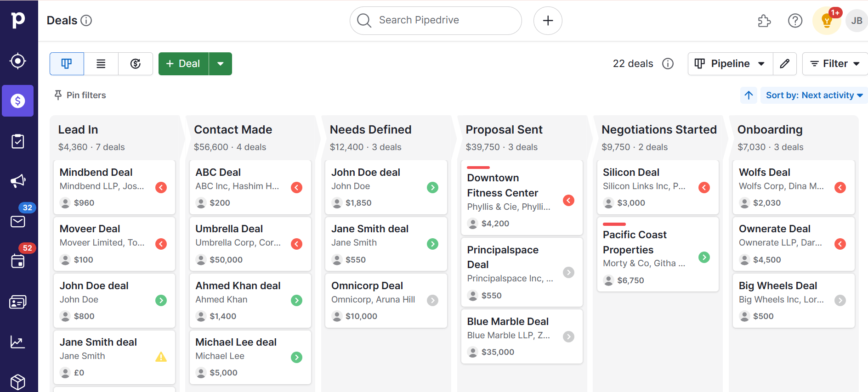Screen dimensions: 868x392
Task: Click the Downtown Fitness Center deal title
Action: 502,185
